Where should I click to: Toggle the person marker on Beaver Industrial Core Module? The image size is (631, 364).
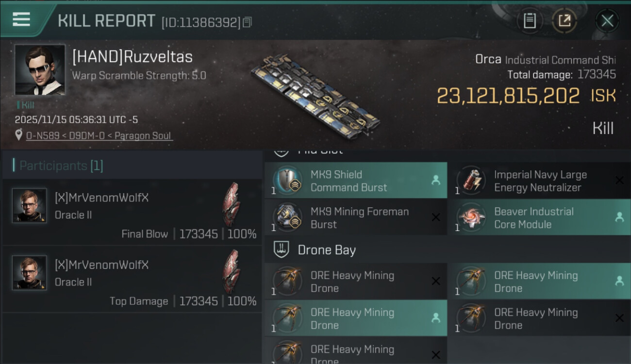coord(619,217)
